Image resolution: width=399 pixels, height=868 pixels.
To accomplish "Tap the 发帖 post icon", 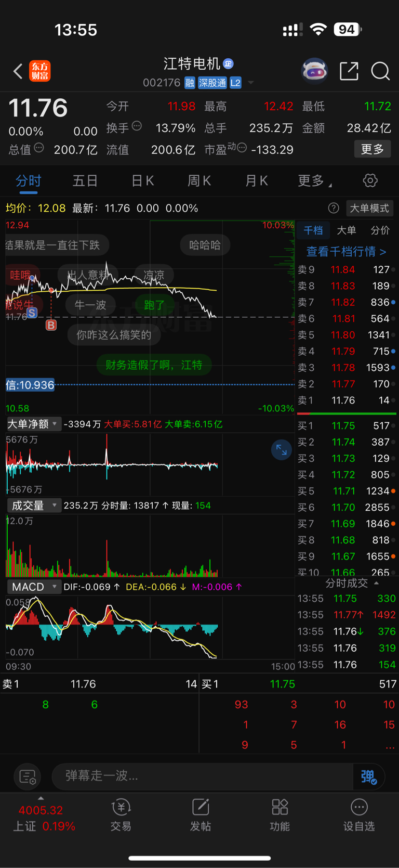I will point(201,815).
